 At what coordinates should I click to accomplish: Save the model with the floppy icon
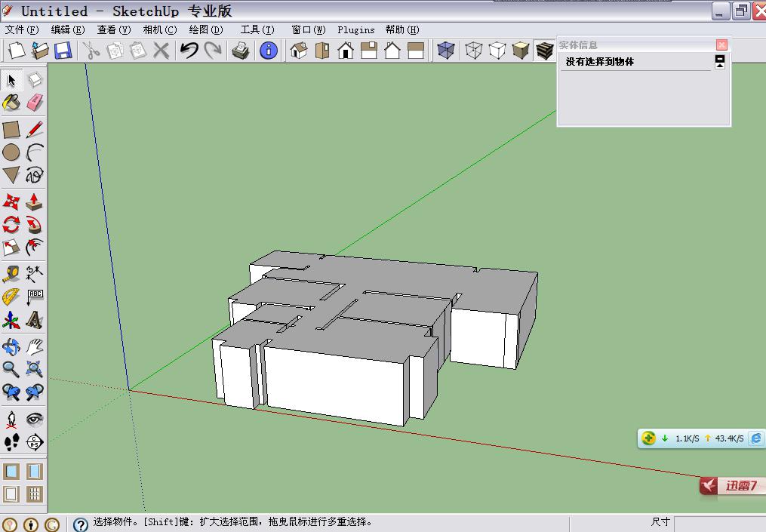click(63, 51)
